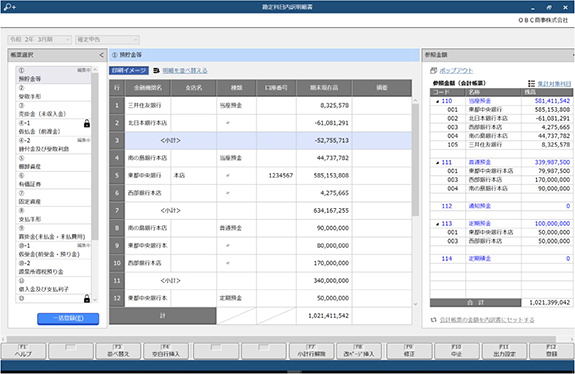Click the F3 並べ替え function button
575x374 pixels.
[x=118, y=351]
